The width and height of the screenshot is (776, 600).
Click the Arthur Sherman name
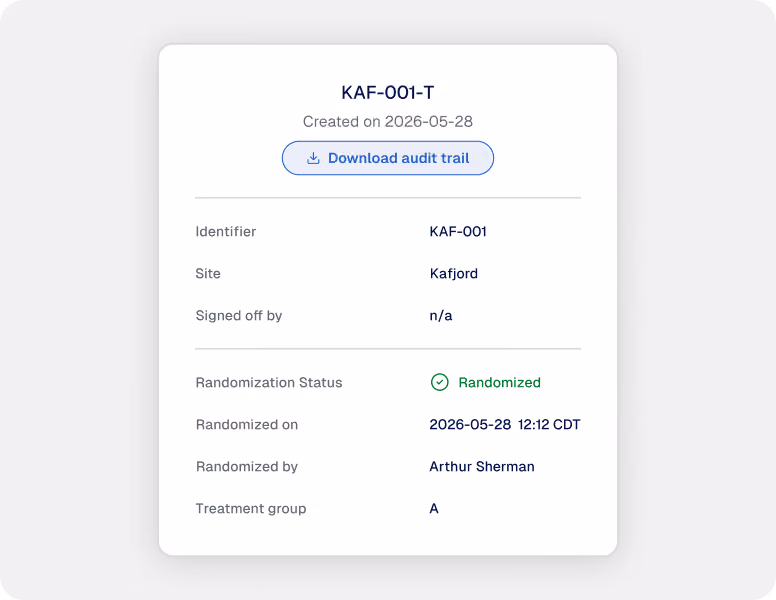(482, 466)
